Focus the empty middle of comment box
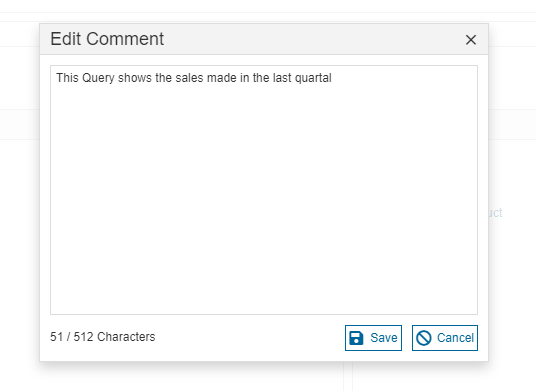 (x=264, y=198)
